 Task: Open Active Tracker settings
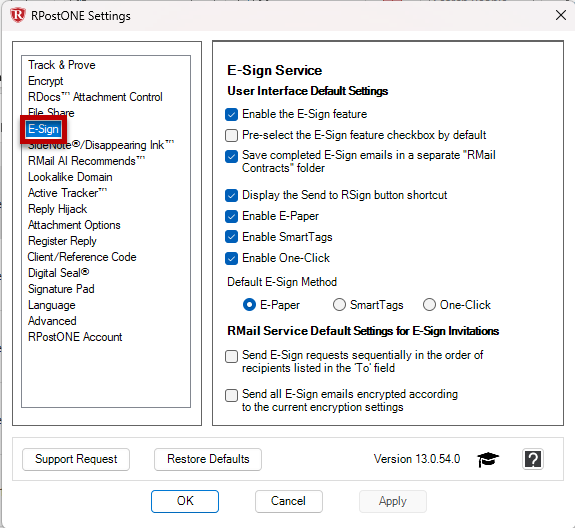pyautogui.click(x=67, y=193)
